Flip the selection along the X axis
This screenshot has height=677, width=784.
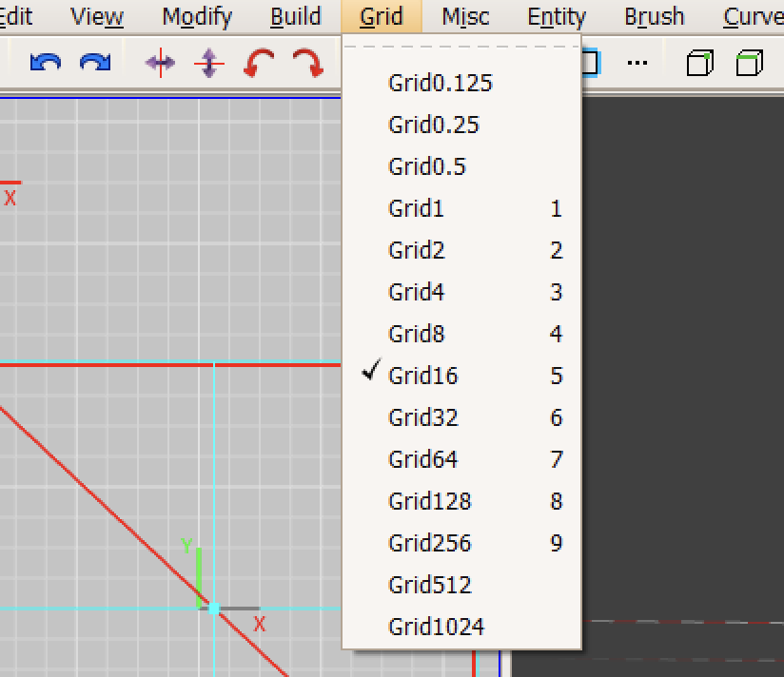pyautogui.click(x=160, y=63)
